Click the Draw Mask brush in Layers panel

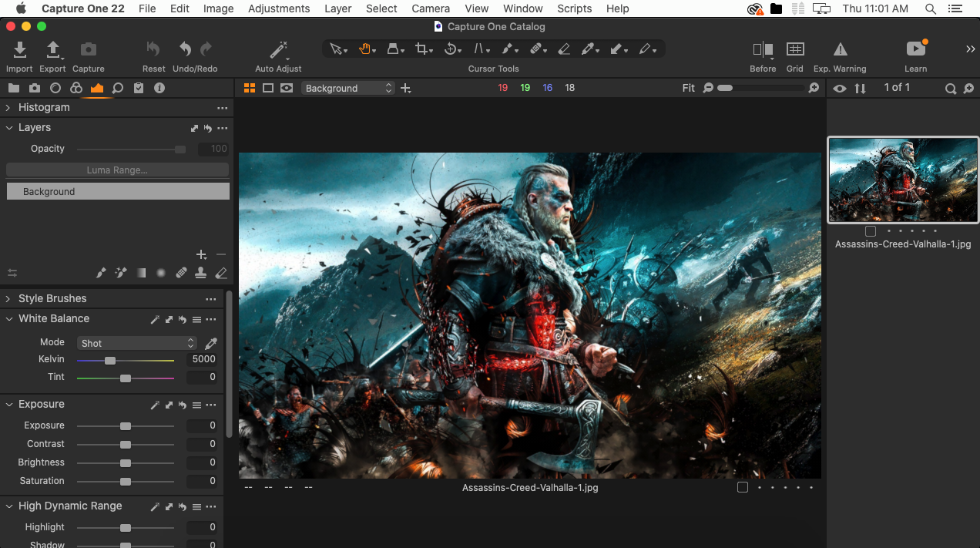pos(101,273)
